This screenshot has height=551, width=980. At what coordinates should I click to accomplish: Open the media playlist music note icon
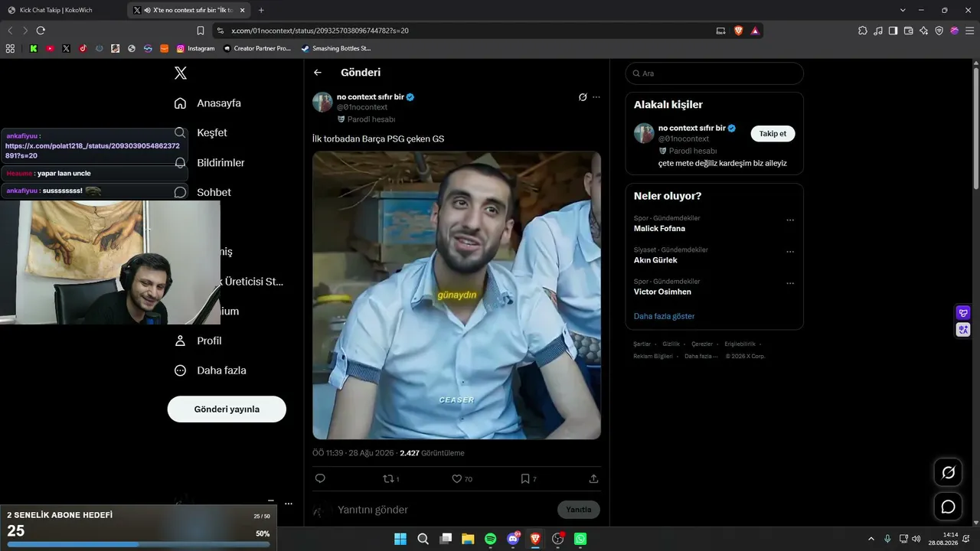tap(878, 31)
